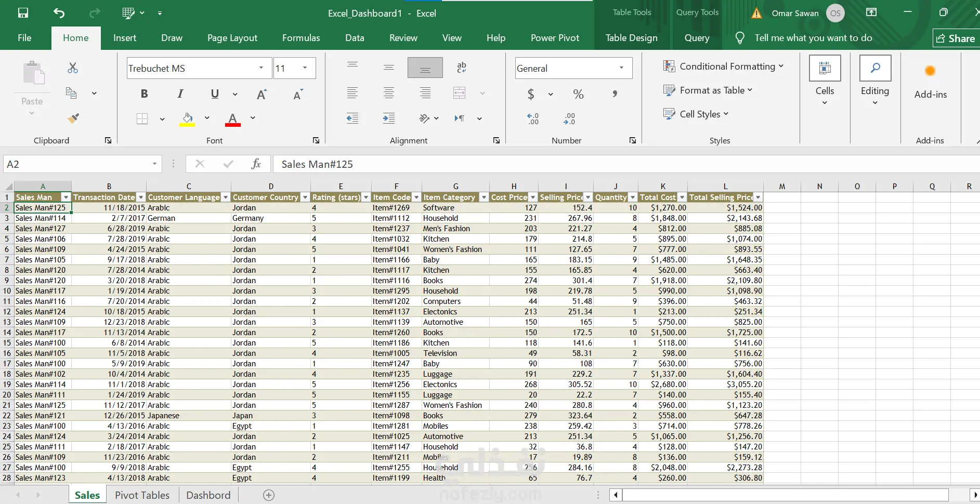This screenshot has height=504, width=980.
Task: Click the Share button
Action: [x=956, y=38]
